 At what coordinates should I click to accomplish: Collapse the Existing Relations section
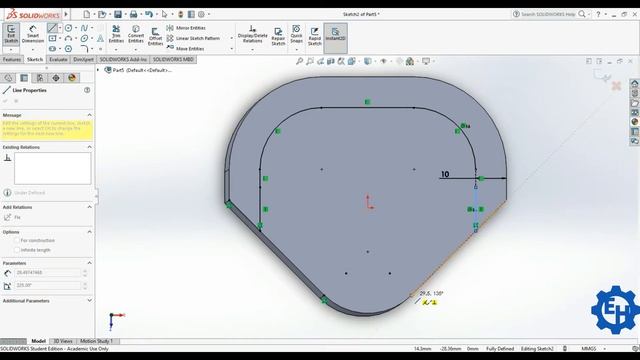coord(89,147)
